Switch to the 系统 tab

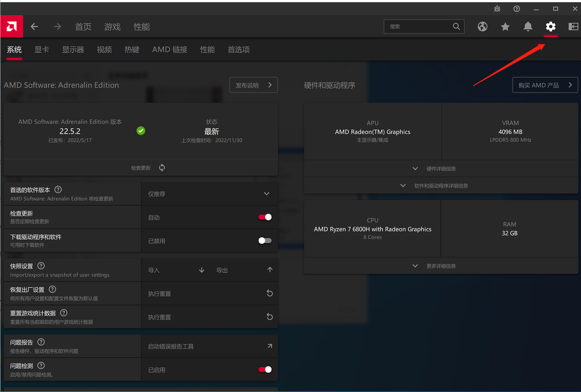[14, 50]
